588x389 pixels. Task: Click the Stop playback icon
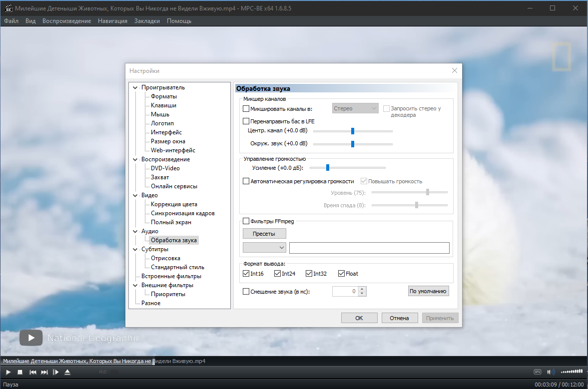click(20, 372)
